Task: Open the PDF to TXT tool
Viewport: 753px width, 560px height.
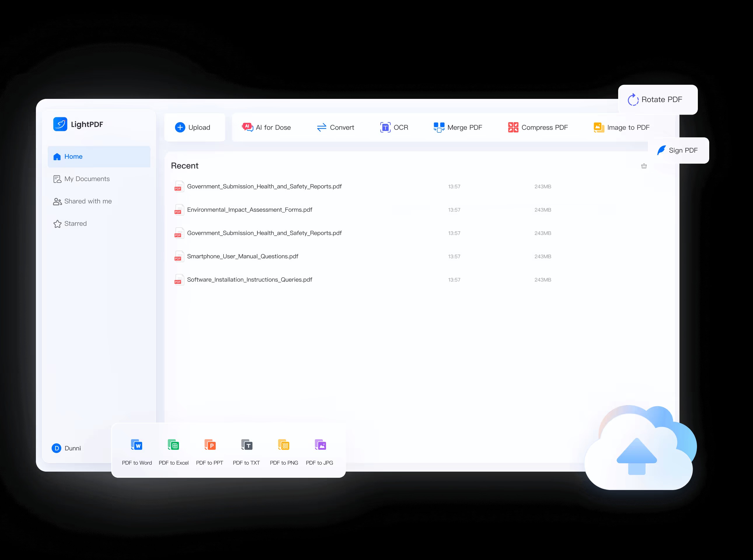Action: (x=247, y=445)
